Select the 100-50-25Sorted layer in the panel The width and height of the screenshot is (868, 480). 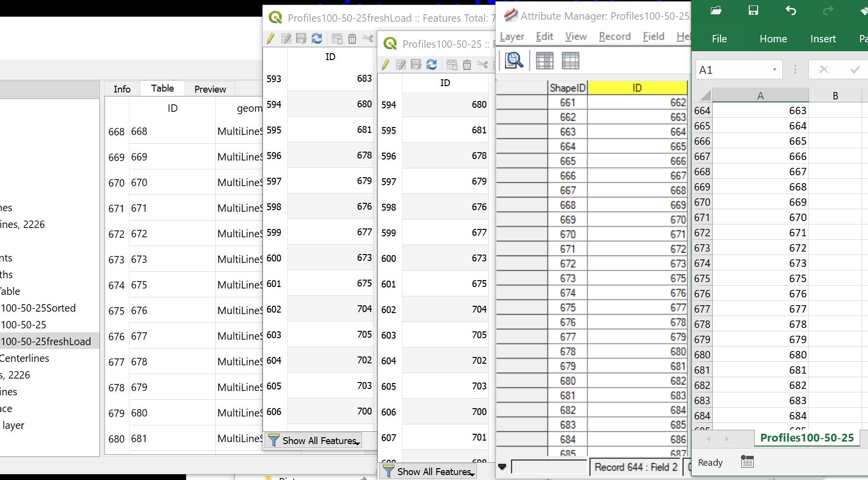[x=39, y=308]
